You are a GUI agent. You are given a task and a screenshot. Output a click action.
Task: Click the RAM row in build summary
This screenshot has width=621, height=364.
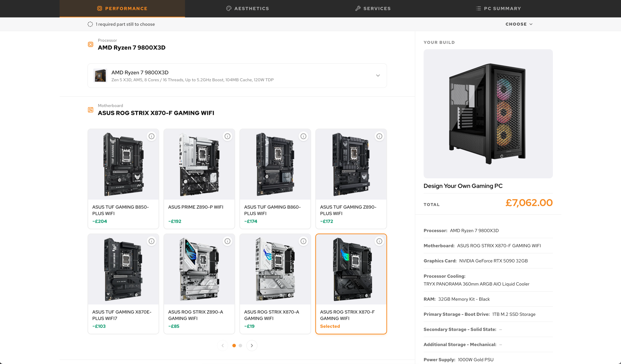[488, 299]
